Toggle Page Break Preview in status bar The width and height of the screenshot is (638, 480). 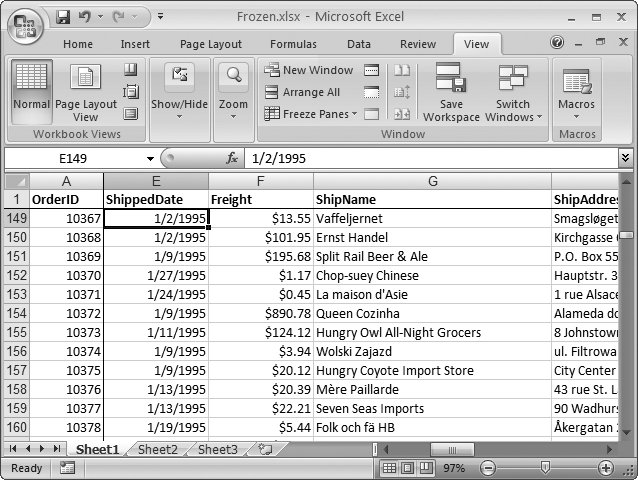[427, 468]
